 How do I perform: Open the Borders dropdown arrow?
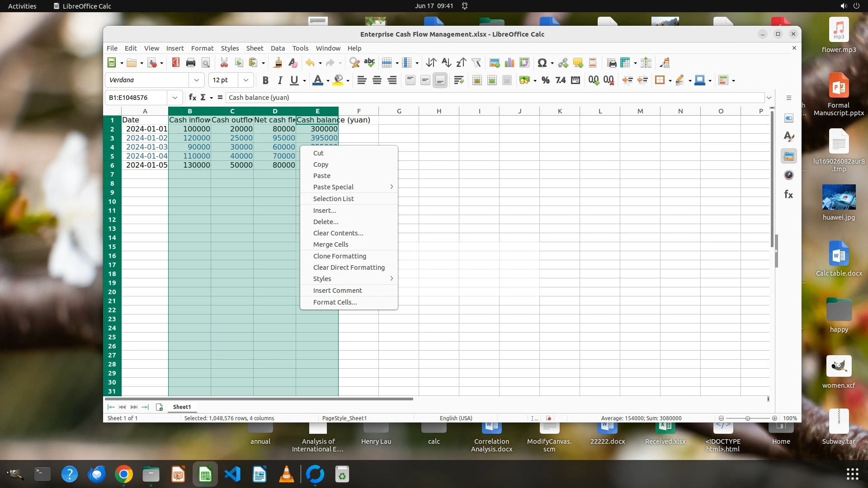pos(670,81)
